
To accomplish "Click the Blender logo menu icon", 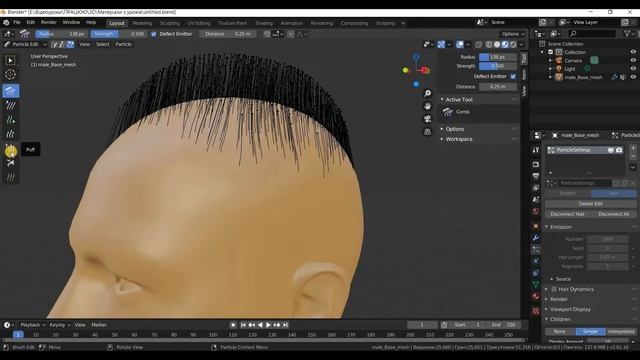I will (6, 22).
